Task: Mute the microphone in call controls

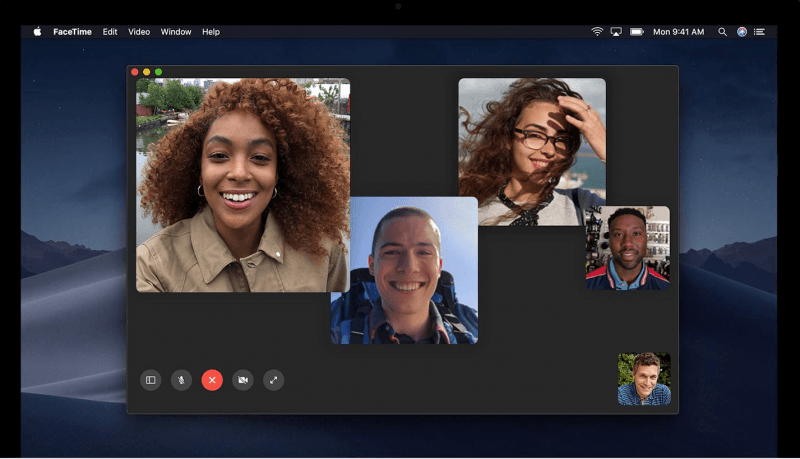Action: [181, 380]
